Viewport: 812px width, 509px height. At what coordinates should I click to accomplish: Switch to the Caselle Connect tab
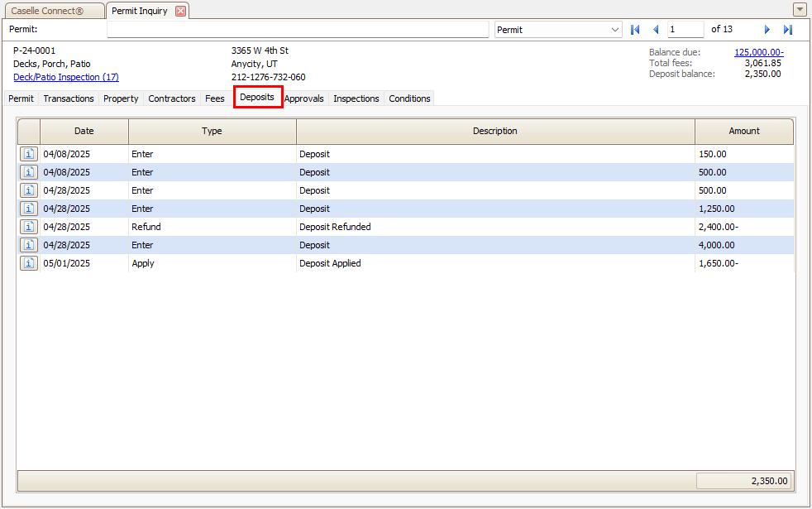53,11
